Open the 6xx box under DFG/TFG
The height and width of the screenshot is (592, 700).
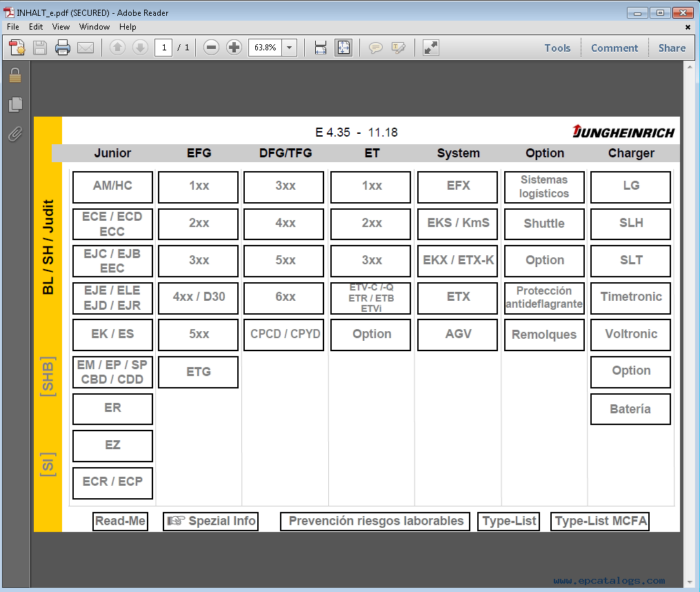(x=284, y=298)
